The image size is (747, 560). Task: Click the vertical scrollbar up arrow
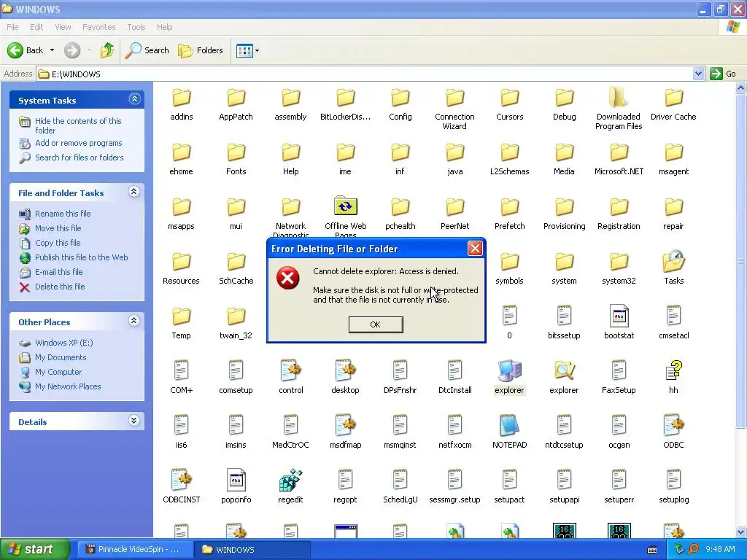tap(741, 87)
